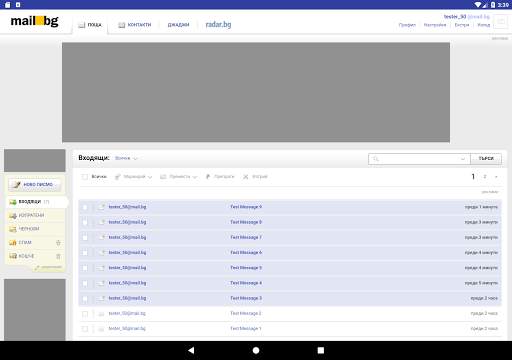Tap the Android back button

tap(191, 350)
